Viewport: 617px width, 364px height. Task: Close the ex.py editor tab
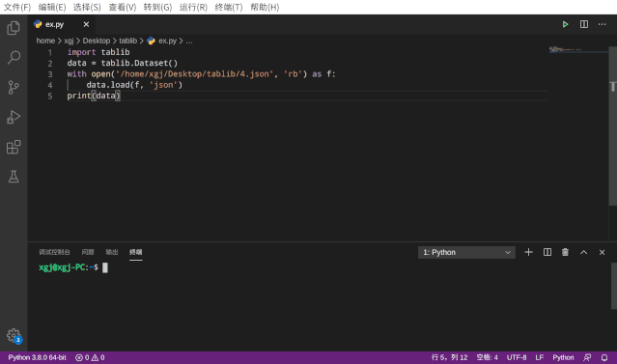pyautogui.click(x=86, y=24)
